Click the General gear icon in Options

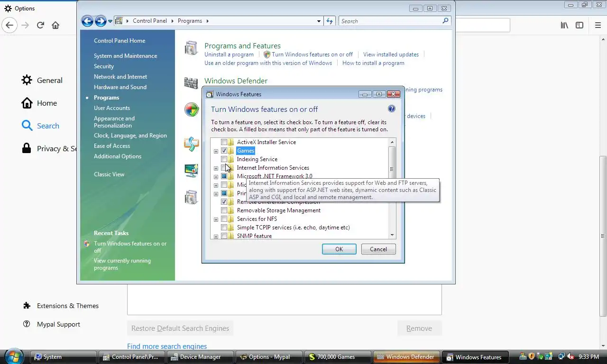27,80
